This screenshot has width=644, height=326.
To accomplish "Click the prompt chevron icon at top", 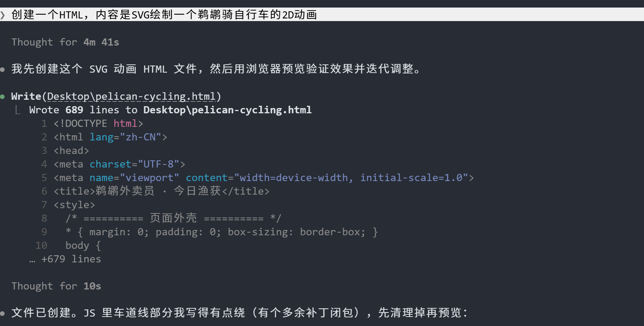I will coord(3,15).
